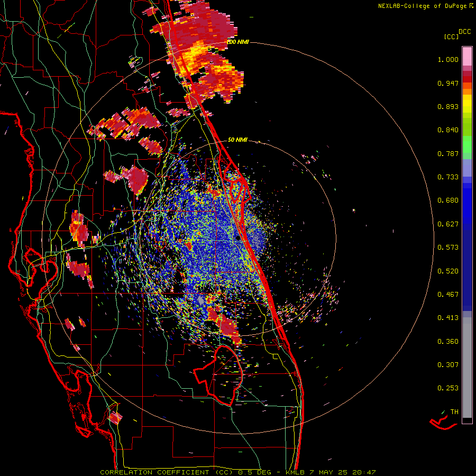476x476 pixels.
Task: Click the black radar site dot at center
Action: (239, 239)
